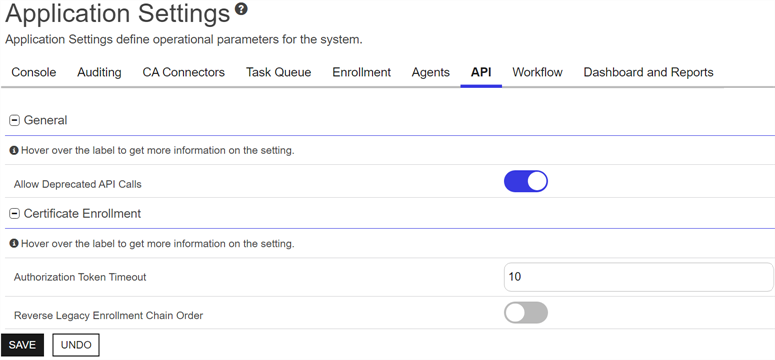The width and height of the screenshot is (775, 360).
Task: Click the info icon in Certificate Enrollment section
Action: tap(14, 244)
